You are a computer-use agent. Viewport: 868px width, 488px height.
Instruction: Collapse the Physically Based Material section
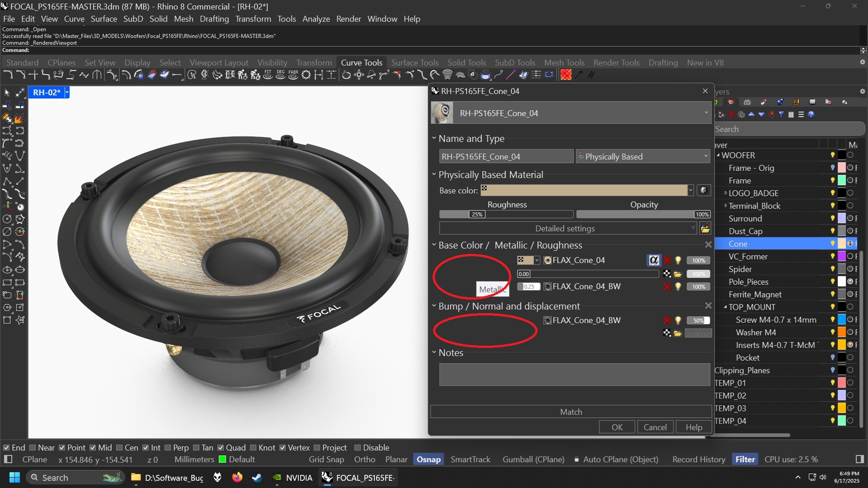point(434,174)
